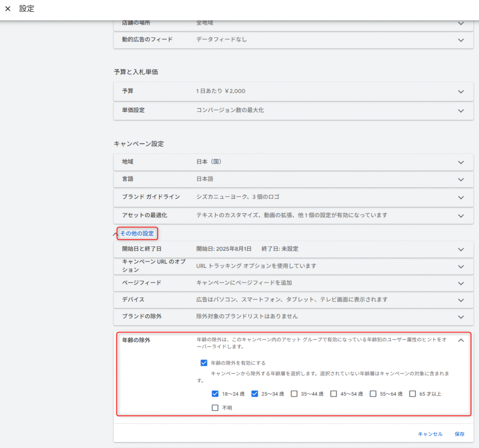Check the 45〜54 歳 checkbox
The height and width of the screenshot is (448, 479).
click(334, 394)
